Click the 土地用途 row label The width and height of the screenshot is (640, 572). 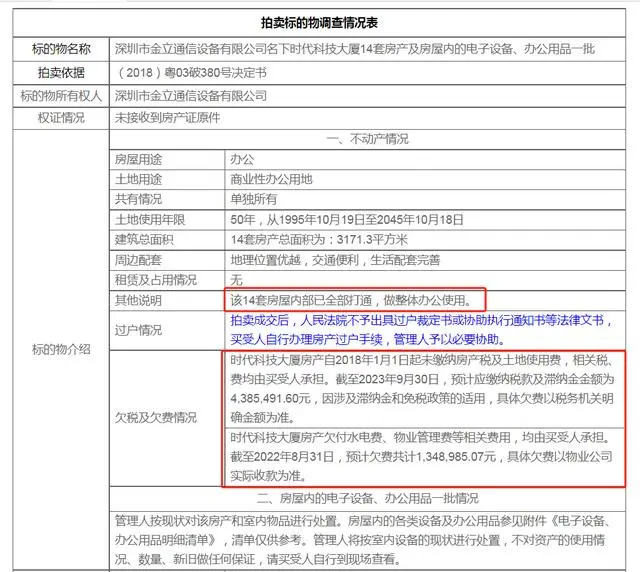(138, 179)
